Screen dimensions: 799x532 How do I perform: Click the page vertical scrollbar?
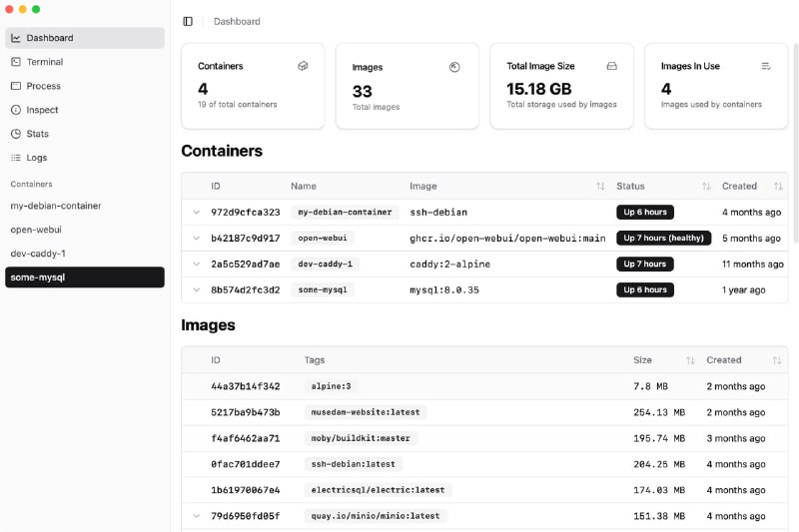click(795, 140)
